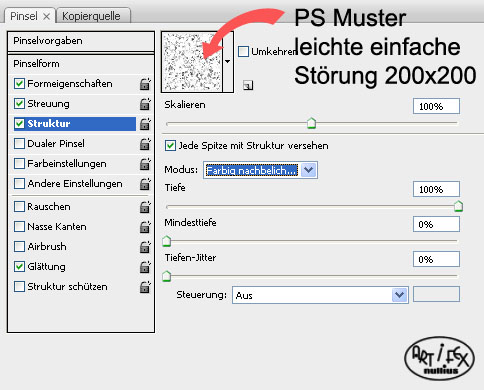484x390 pixels.
Task: Click the lock icon next to Rauschen
Action: [145, 207]
